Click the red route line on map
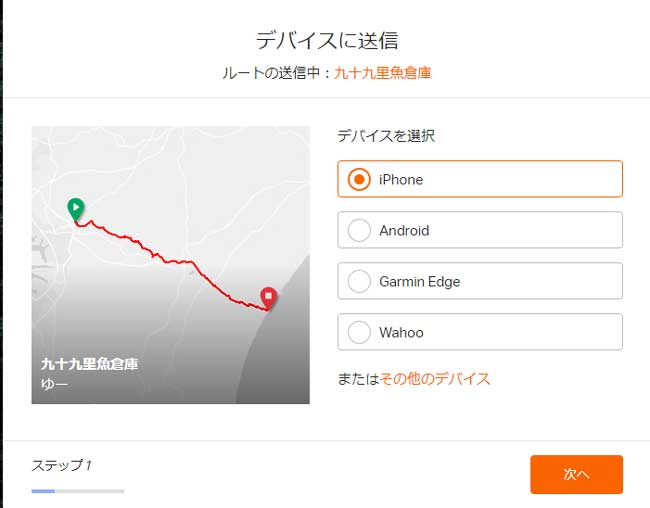 [x=174, y=261]
